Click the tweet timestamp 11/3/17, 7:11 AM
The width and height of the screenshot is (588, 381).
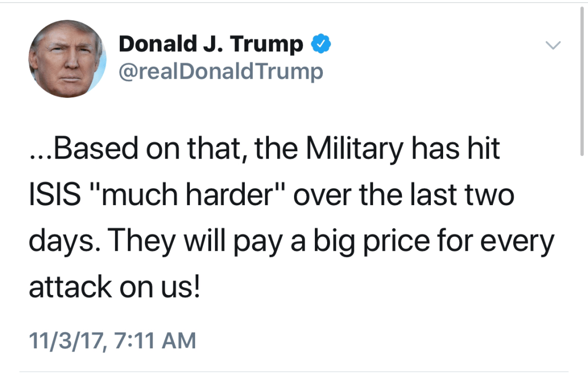click(112, 340)
